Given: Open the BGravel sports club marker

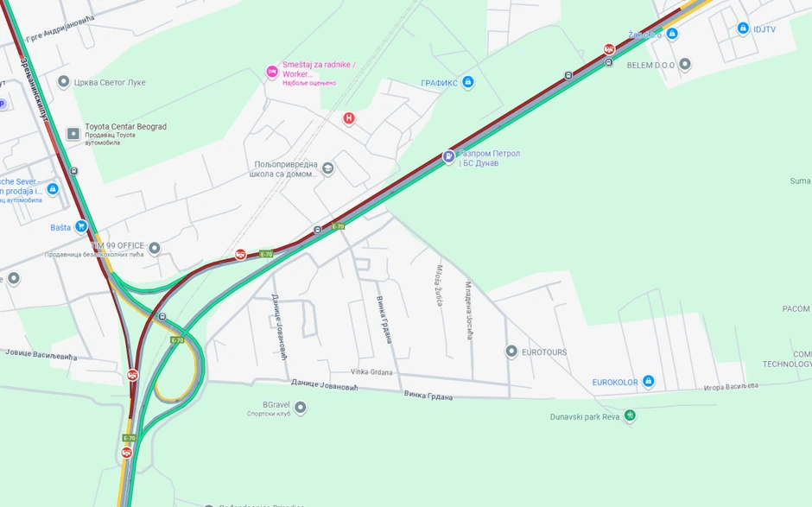Looking at the screenshot, I should pos(301,408).
